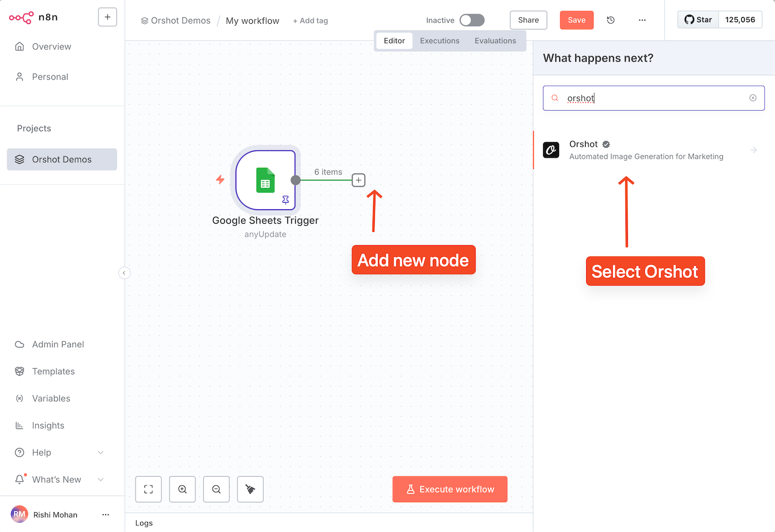Click the What's New bell icon
Viewport: 775px width, 532px height.
click(x=20, y=479)
